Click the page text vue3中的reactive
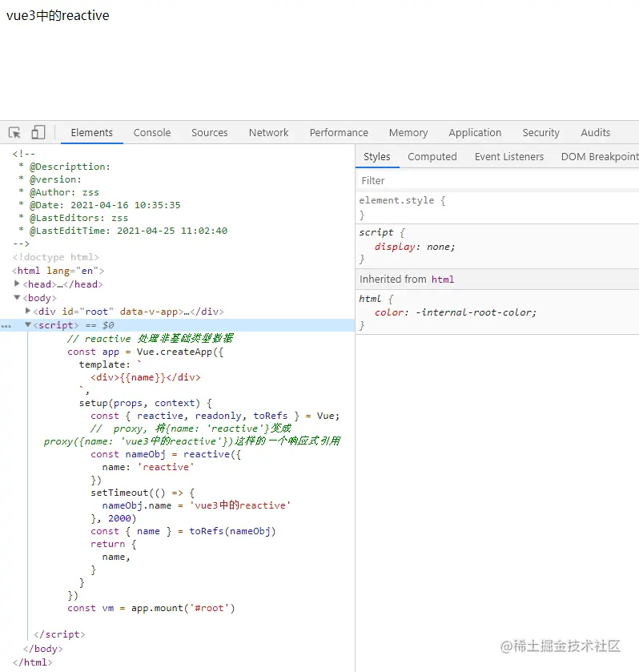 (x=58, y=15)
